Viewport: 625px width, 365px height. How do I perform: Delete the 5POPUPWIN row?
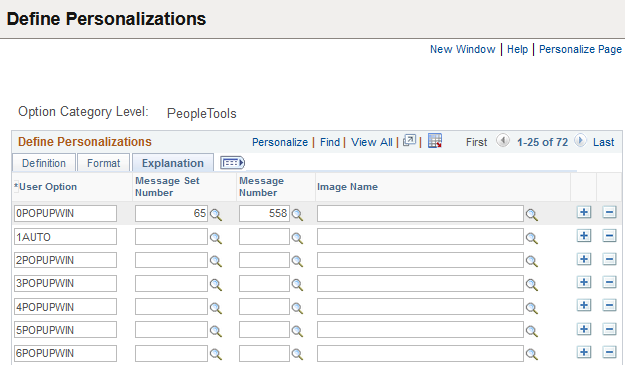[x=609, y=329]
